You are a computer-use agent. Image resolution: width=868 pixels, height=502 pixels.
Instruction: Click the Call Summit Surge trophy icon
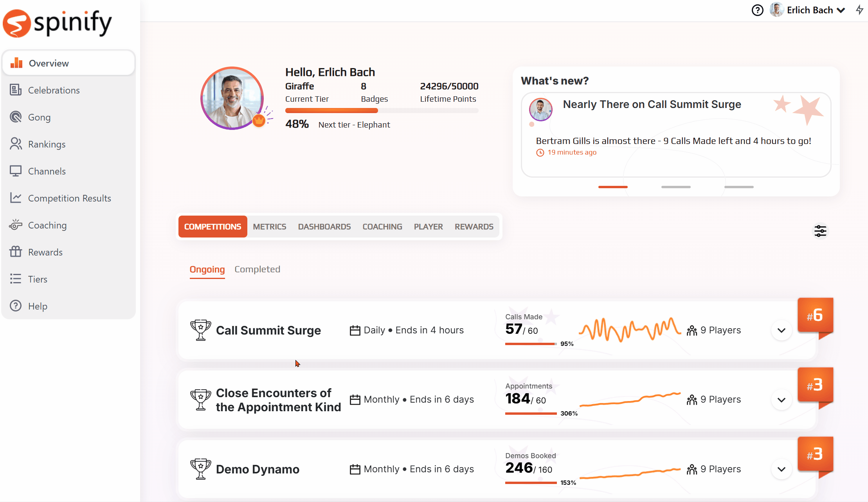[200, 330]
